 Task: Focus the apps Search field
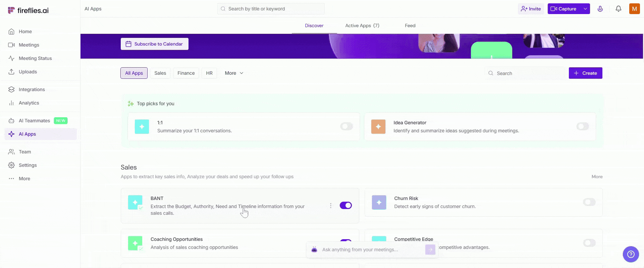(x=525, y=73)
